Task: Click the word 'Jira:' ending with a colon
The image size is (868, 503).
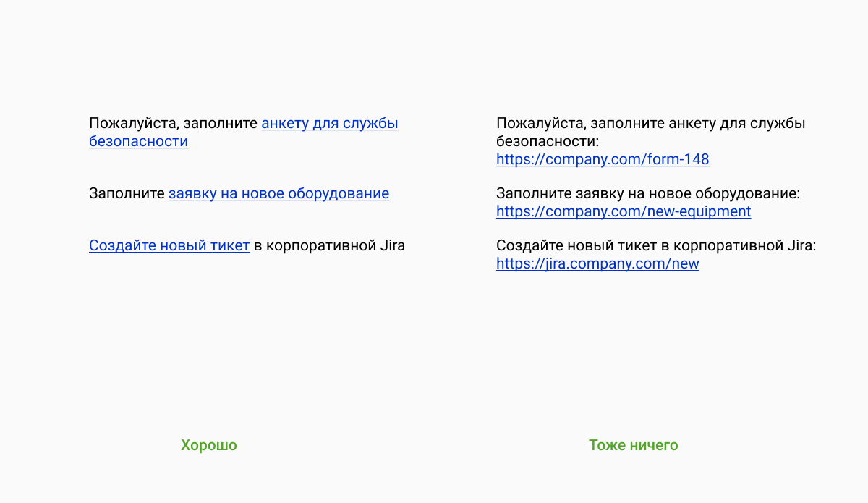Action: [800, 246]
